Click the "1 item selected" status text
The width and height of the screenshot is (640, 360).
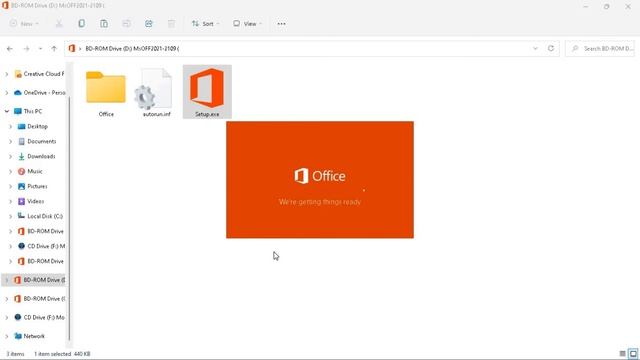coord(53,354)
